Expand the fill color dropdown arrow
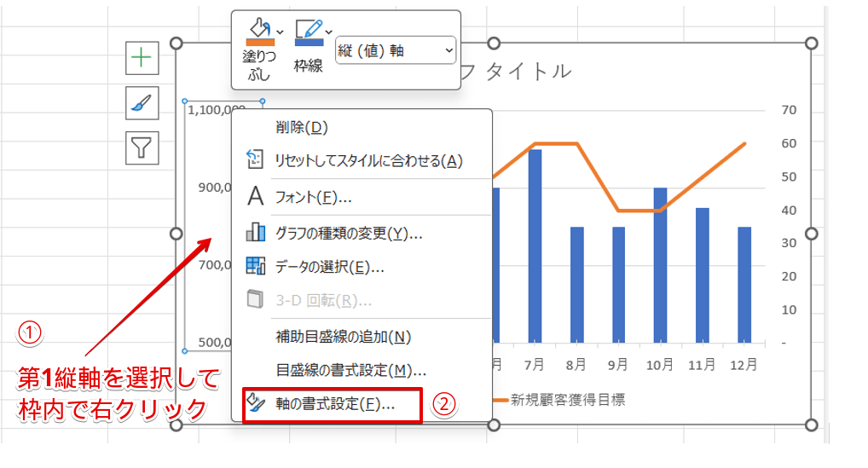868x468 pixels. point(281,32)
